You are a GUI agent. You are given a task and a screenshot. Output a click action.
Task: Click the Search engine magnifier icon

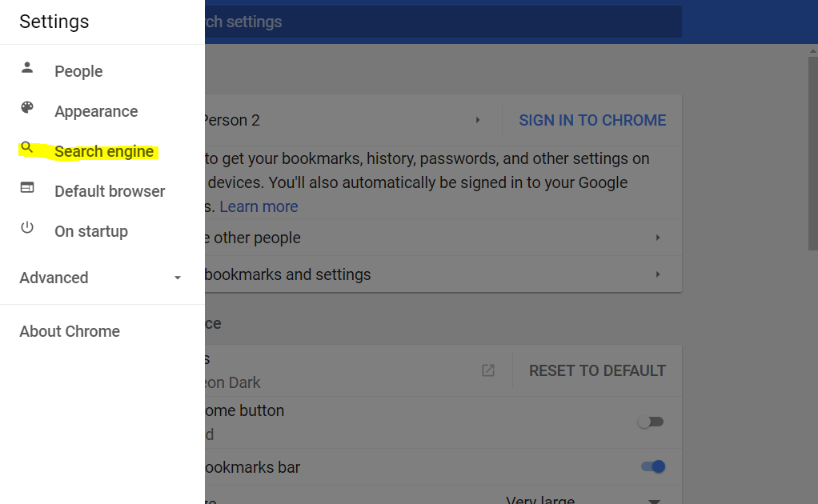(27, 147)
